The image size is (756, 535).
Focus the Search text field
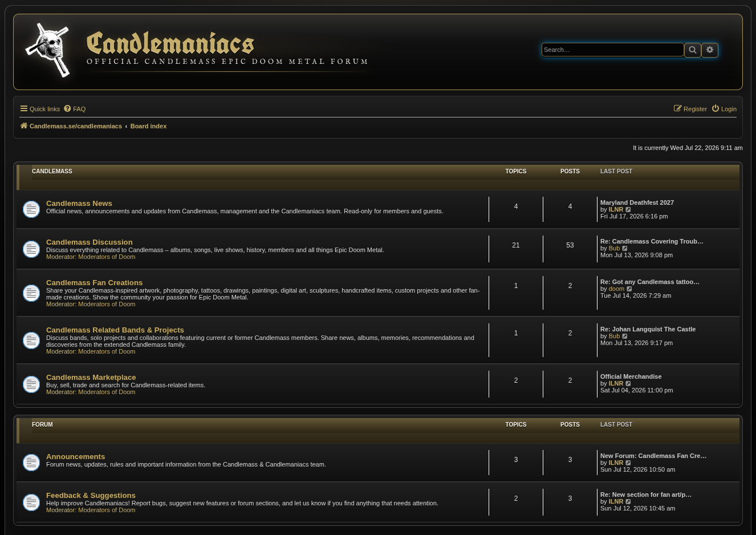coord(612,50)
